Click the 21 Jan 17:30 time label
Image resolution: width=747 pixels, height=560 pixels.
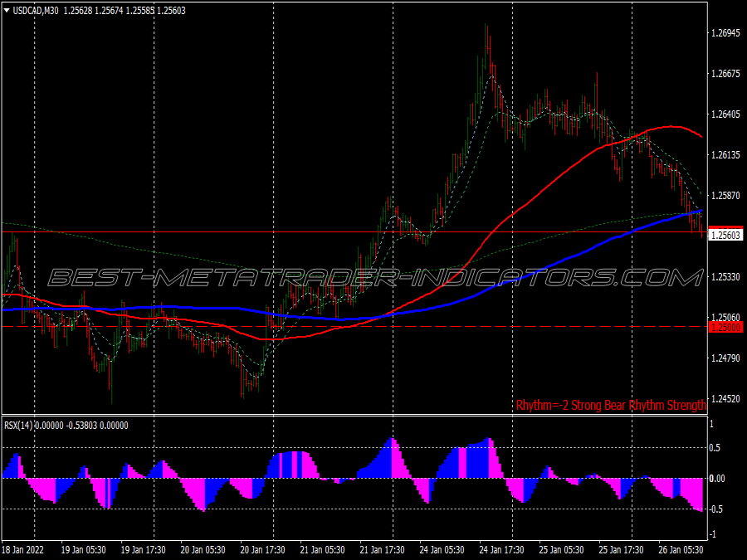(382, 550)
